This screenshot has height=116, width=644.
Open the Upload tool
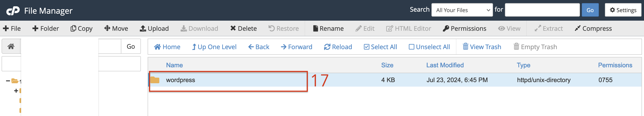[154, 28]
